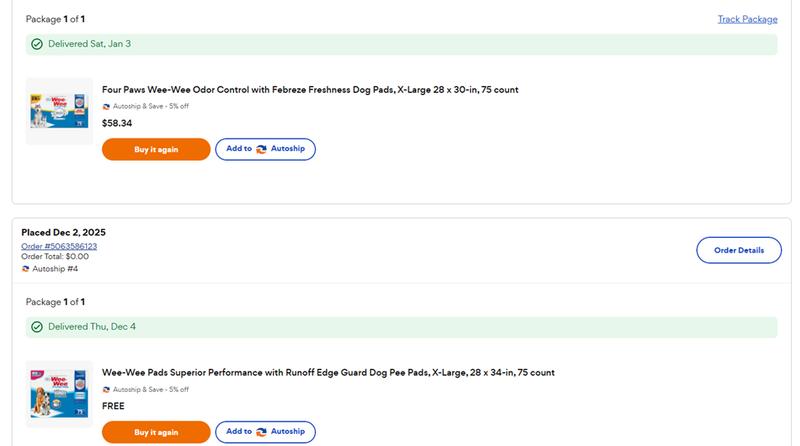The width and height of the screenshot is (800, 446).
Task: Click the Autoship #4 icon
Action: tap(25, 268)
